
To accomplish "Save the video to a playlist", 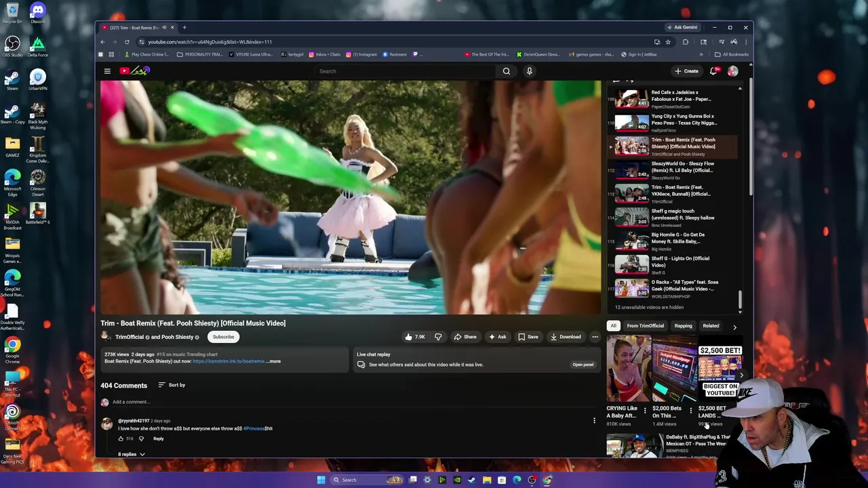I will [x=528, y=337].
